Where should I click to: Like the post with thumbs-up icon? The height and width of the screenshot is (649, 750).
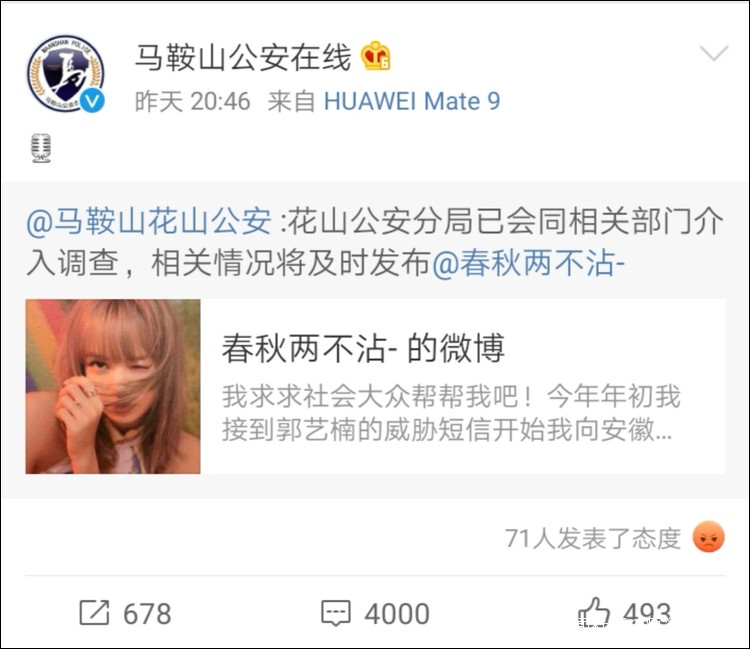594,612
